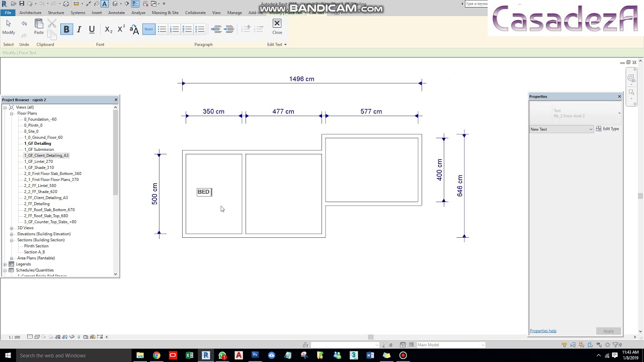Switch to the Collaborate ribbon tab

coord(195,13)
